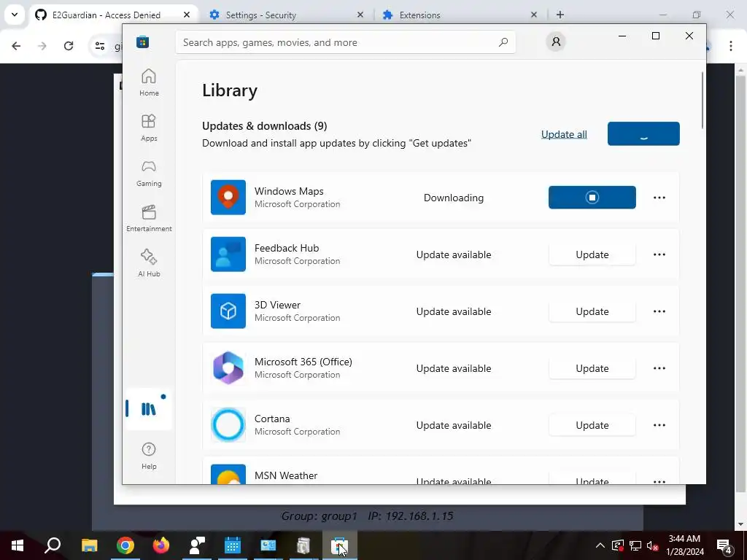Reload the Chrome page

(x=69, y=46)
